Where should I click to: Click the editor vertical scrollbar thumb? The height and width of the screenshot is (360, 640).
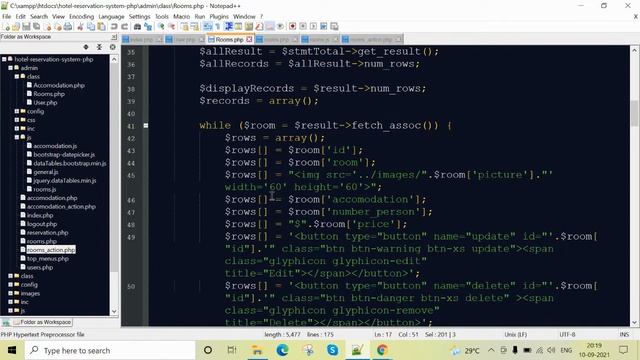[634, 113]
